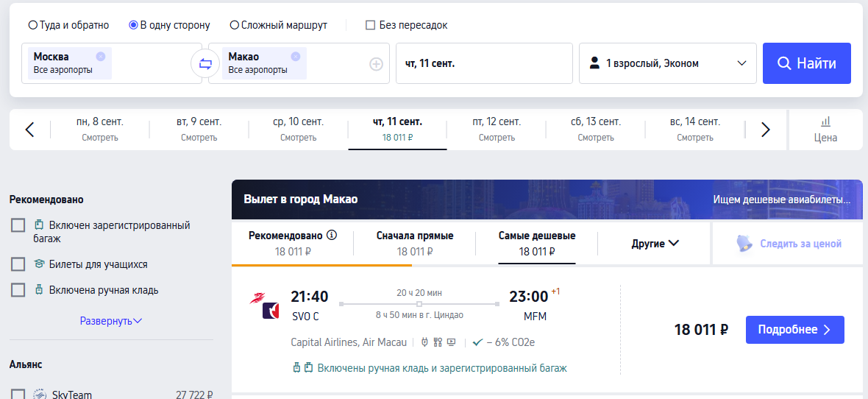Image resolution: width=868 pixels, height=399 pixels.
Task: Check Включен зарегистрированный багаж filter
Action: 18,225
